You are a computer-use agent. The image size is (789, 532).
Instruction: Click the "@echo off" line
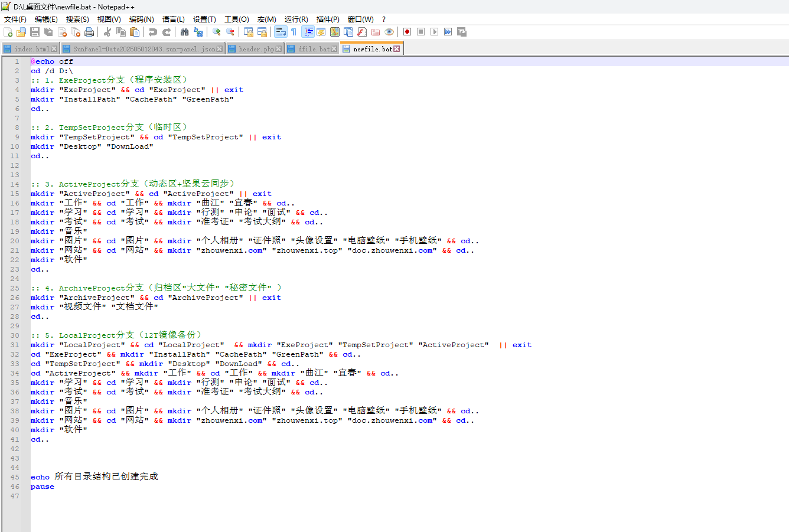coord(52,61)
